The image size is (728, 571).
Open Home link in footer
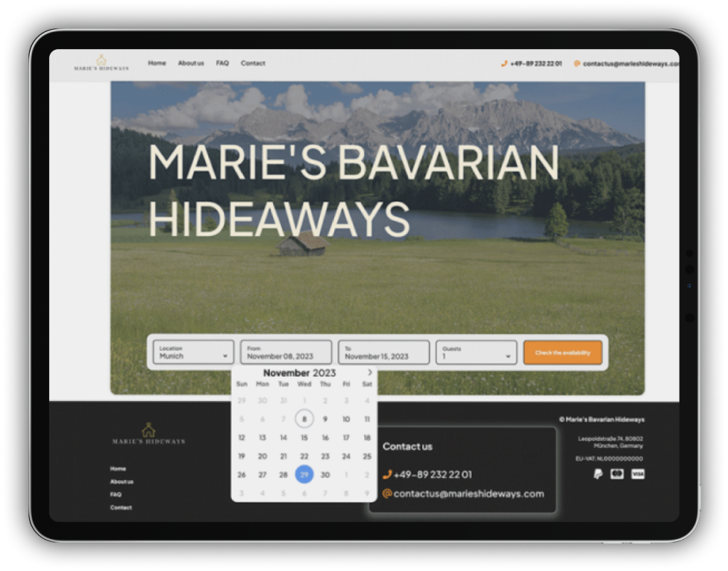pos(118,469)
